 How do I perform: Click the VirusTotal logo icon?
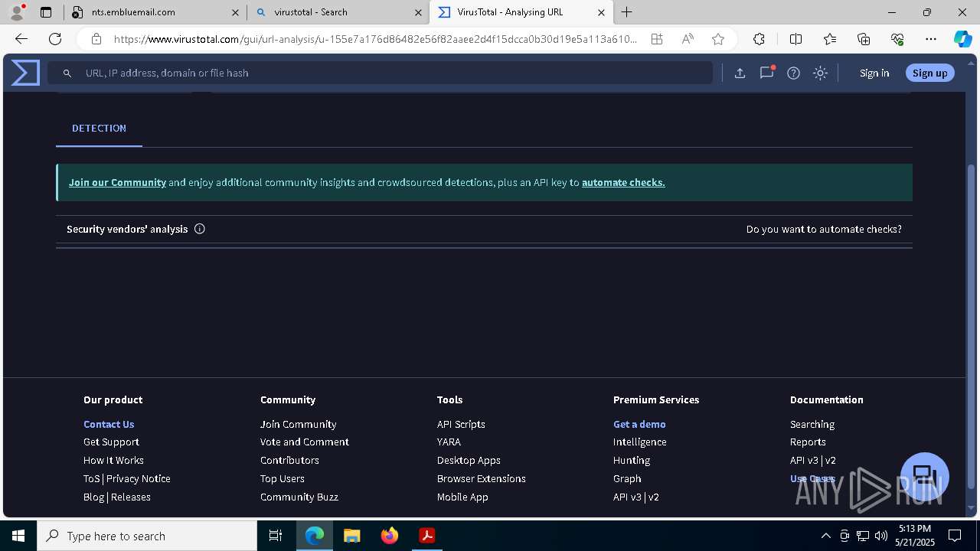25,73
